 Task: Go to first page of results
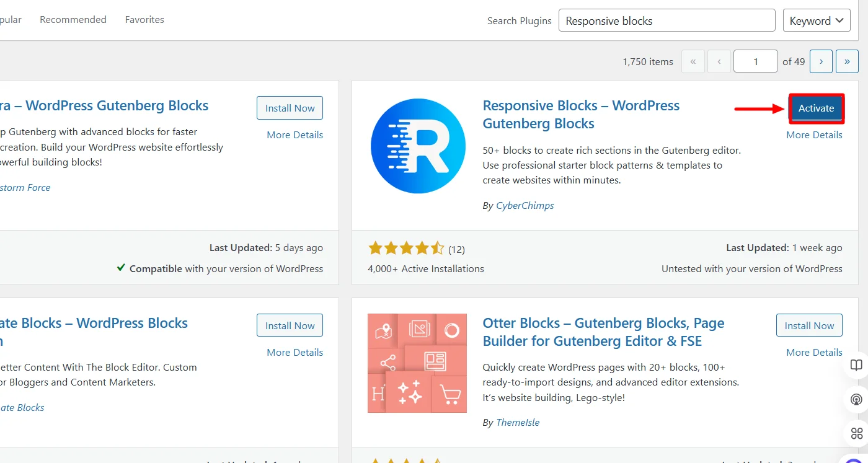coord(693,61)
